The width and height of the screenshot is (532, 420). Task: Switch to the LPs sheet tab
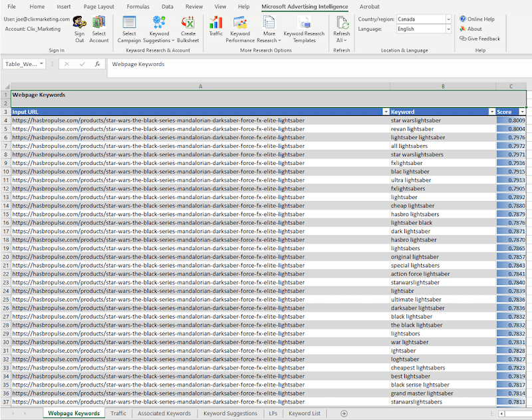point(273,413)
